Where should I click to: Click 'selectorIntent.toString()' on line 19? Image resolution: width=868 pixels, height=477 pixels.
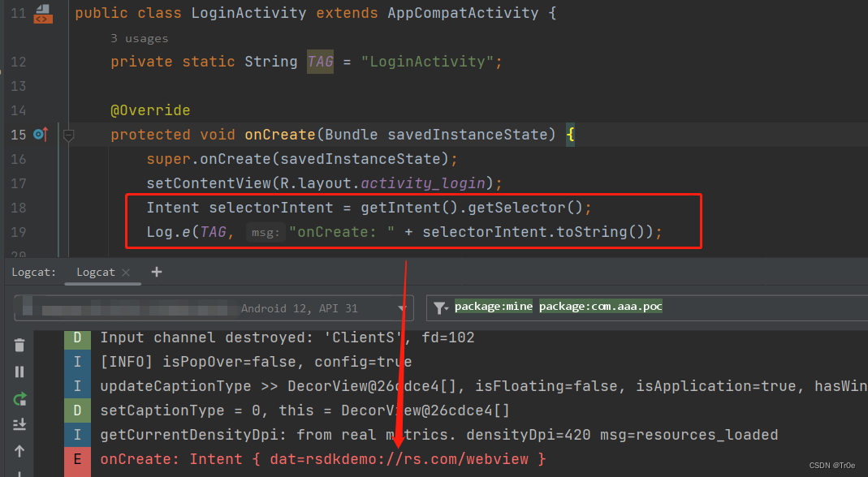coord(538,232)
